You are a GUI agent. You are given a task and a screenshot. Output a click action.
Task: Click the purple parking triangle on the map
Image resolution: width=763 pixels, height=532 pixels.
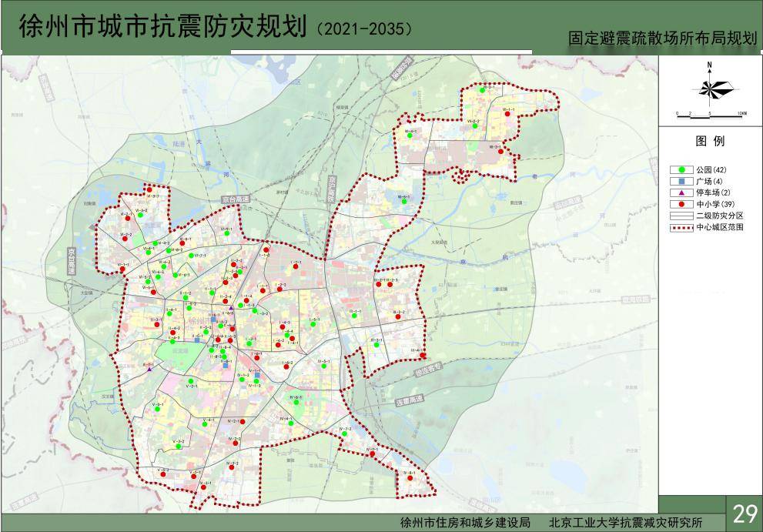(231, 308)
